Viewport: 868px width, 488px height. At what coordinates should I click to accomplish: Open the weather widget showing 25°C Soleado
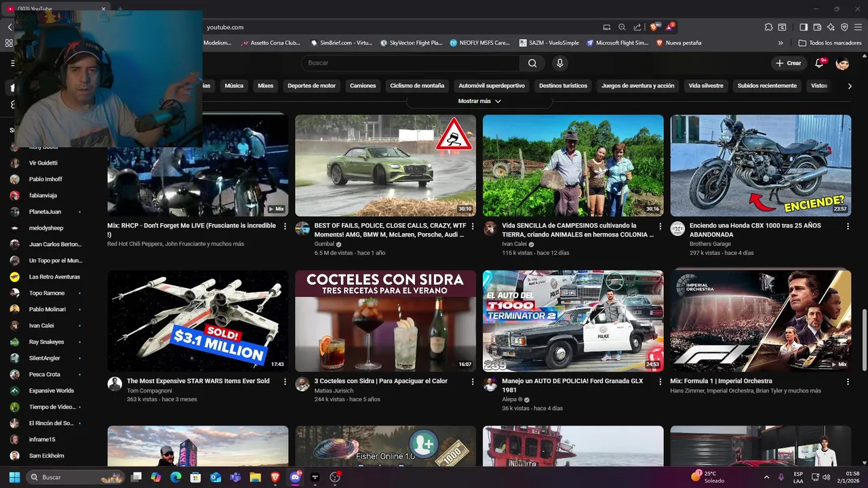pos(708,477)
